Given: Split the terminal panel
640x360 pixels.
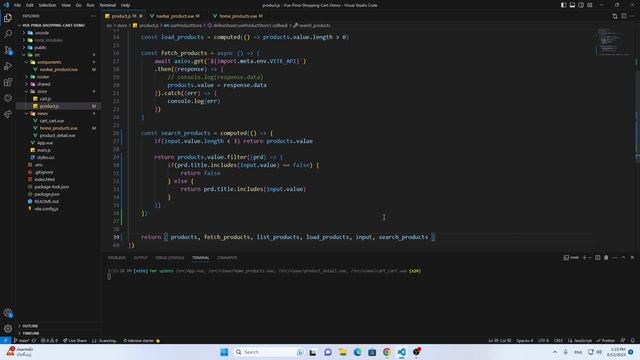Looking at the screenshot, I should (598, 258).
